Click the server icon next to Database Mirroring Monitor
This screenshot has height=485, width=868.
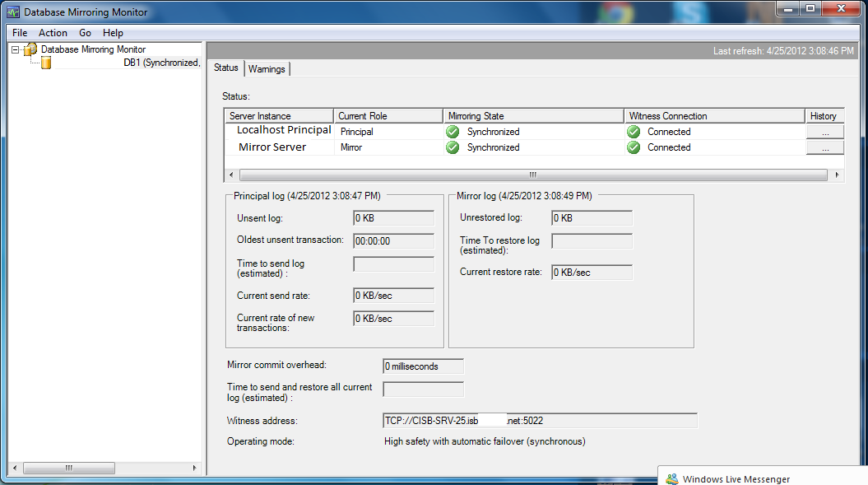point(29,49)
